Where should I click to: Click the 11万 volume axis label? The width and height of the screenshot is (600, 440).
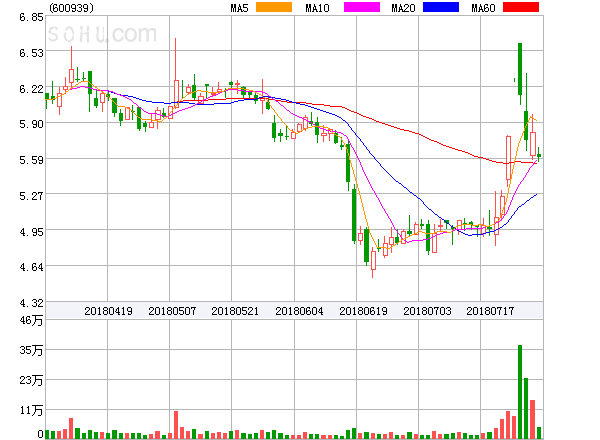point(31,410)
